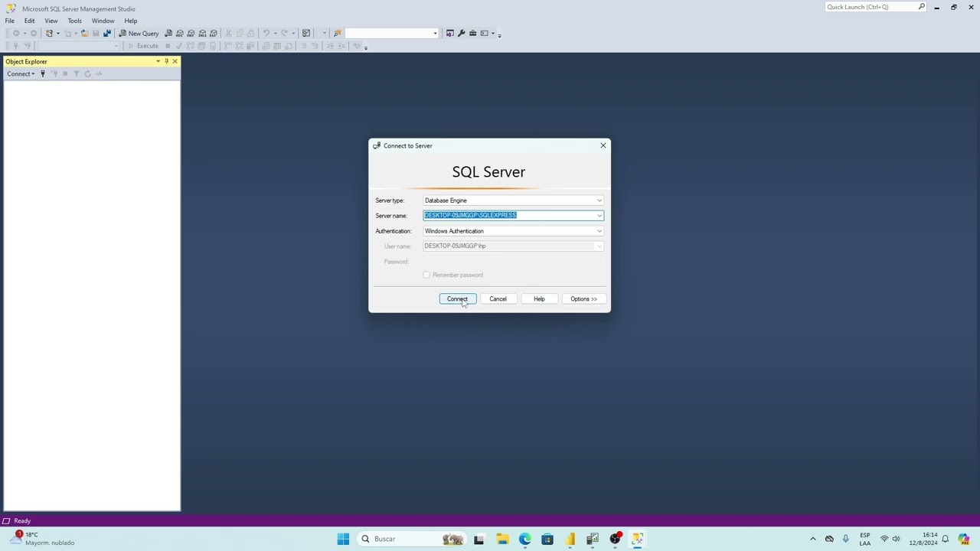This screenshot has height=551, width=980.
Task: Expand the Authentication dropdown
Action: pos(599,231)
